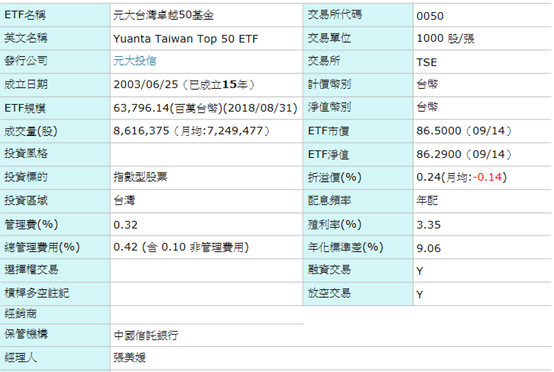554x372 pixels.
Task: Select the 折溢價(%) label cell
Action: [358, 177]
